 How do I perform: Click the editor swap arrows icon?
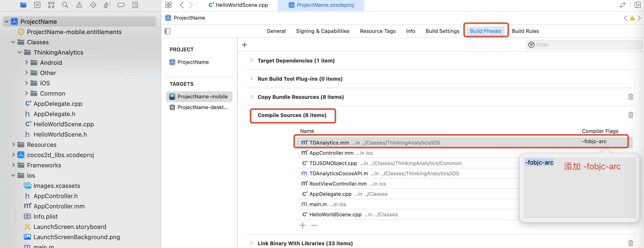click(622, 5)
